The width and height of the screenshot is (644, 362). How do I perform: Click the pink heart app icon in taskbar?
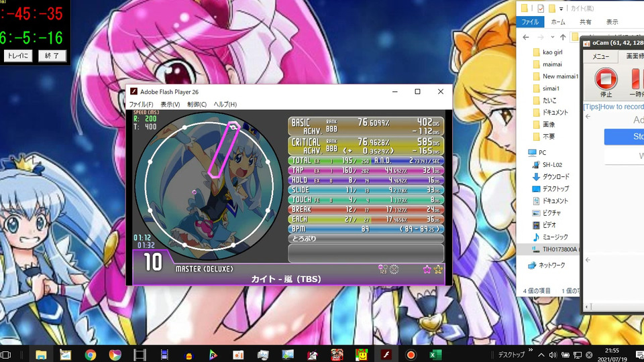[x=115, y=355]
